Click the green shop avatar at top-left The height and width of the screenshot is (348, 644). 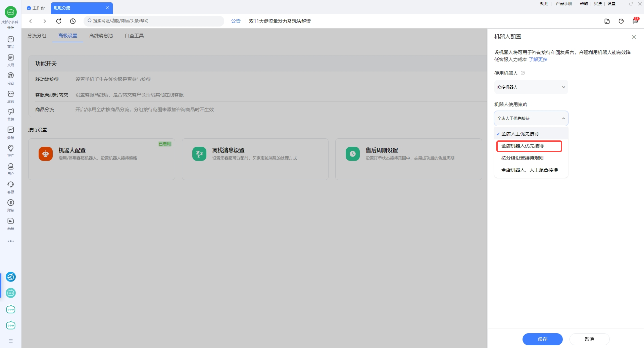coord(11,12)
